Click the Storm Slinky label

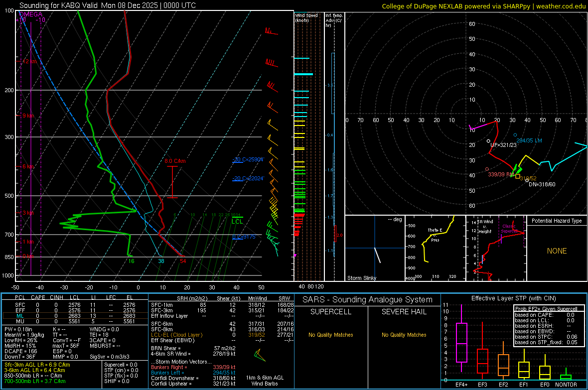[x=361, y=278]
